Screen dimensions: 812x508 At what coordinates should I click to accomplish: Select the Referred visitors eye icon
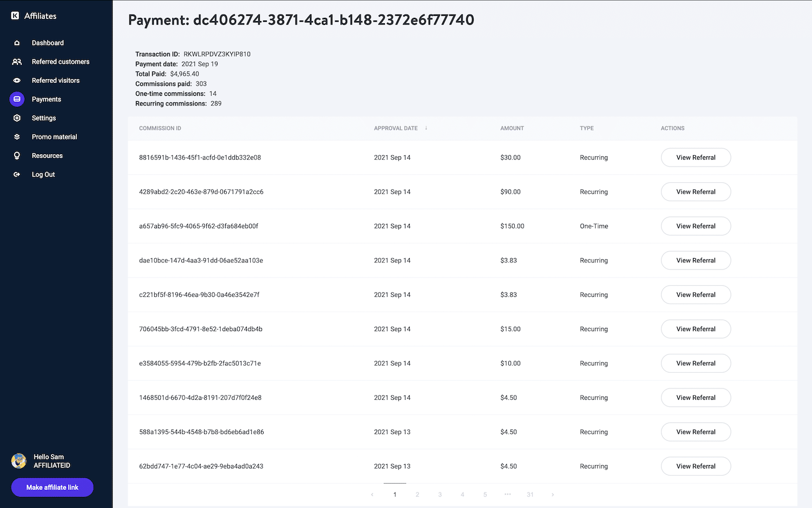[17, 80]
